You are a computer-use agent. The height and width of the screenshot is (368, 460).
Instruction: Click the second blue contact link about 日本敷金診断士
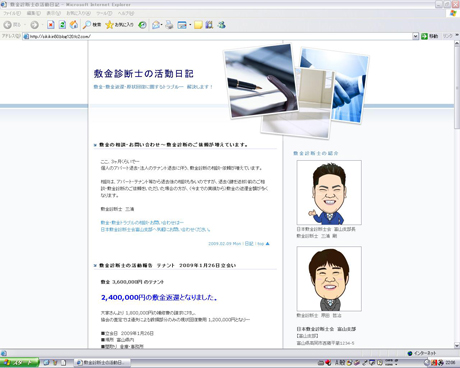(x=155, y=230)
